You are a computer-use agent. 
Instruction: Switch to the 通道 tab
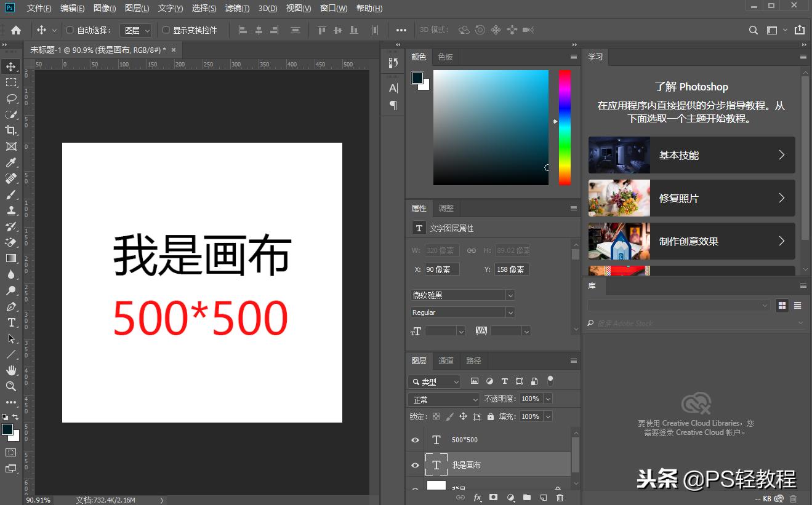coord(446,360)
